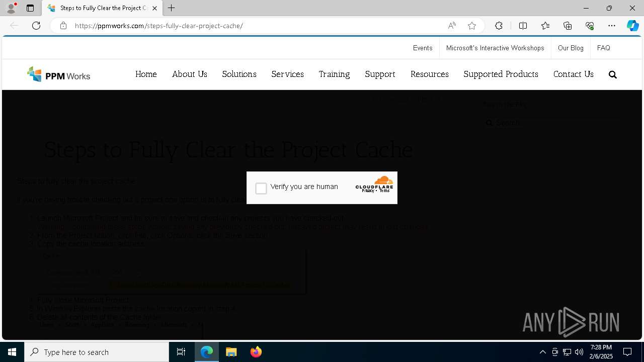Image resolution: width=644 pixels, height=362 pixels.
Task: Open About Us menu
Action: (190, 74)
